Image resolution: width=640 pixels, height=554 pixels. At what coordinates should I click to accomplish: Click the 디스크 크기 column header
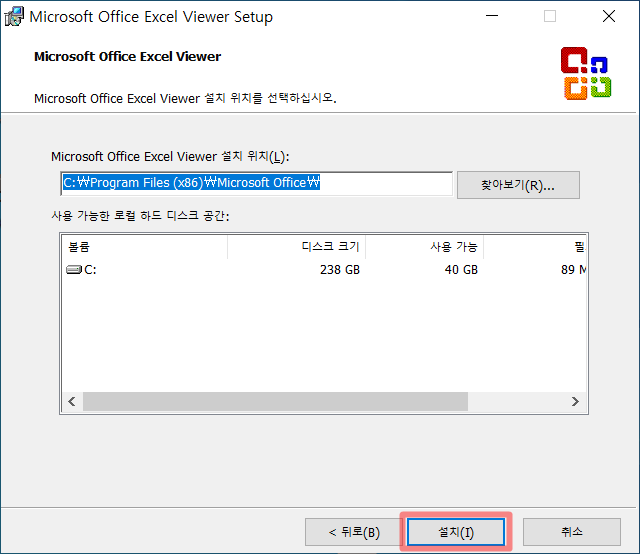296,247
